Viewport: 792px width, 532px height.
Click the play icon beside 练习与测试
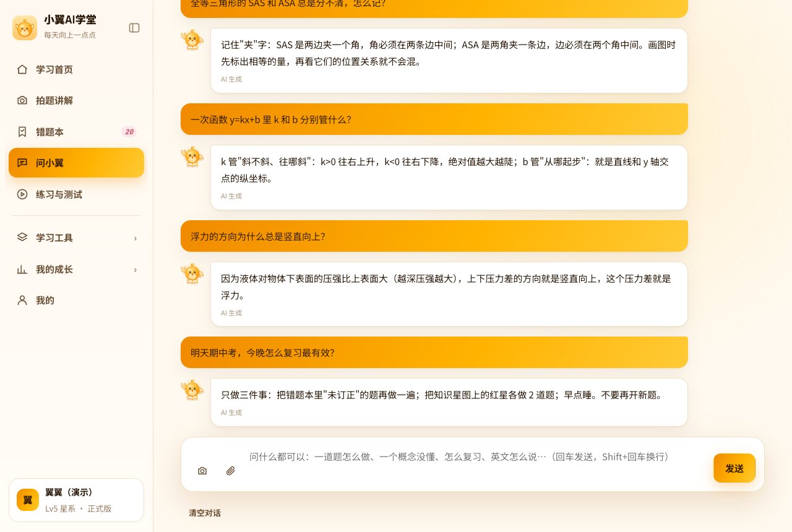(x=22, y=194)
